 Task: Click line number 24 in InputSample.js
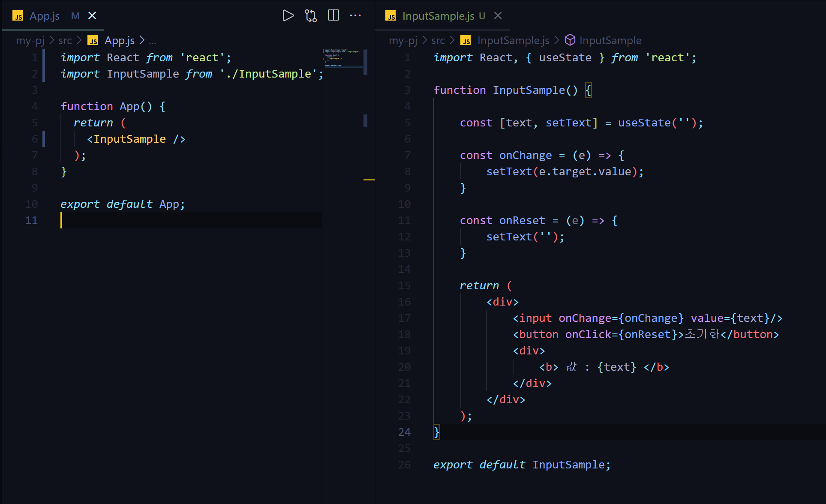(404, 432)
